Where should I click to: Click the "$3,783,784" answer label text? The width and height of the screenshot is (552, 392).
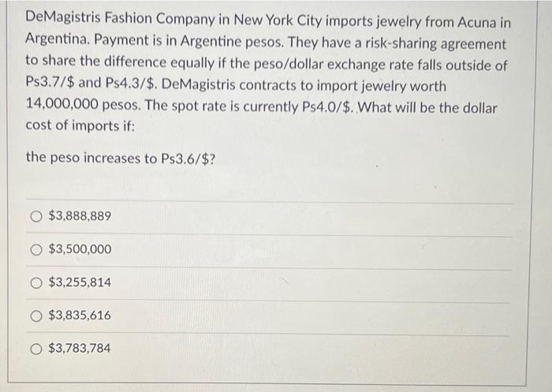tap(80, 348)
